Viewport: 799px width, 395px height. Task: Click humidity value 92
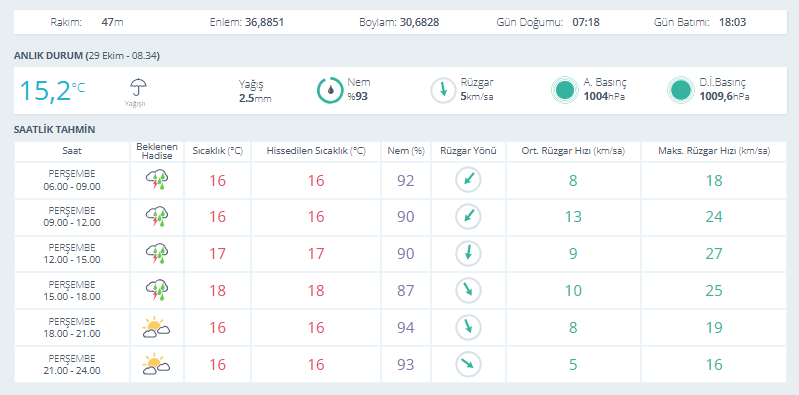[x=406, y=180]
